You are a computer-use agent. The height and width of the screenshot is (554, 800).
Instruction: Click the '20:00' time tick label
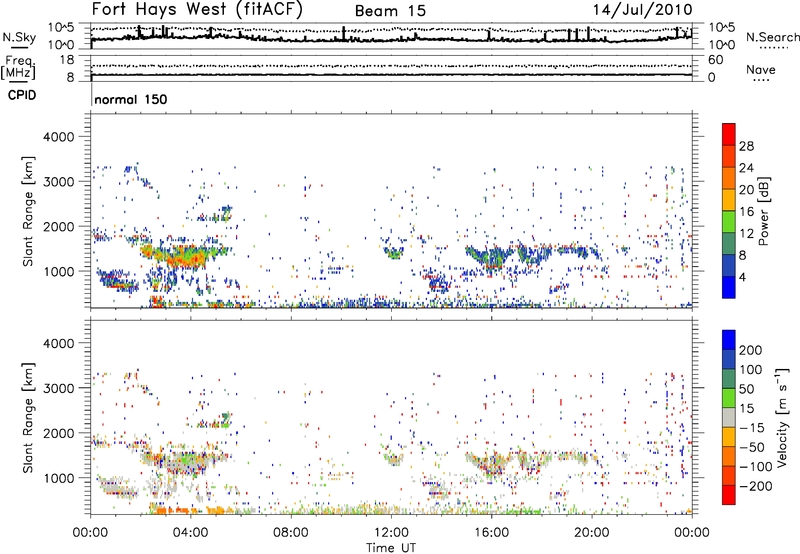click(x=592, y=533)
